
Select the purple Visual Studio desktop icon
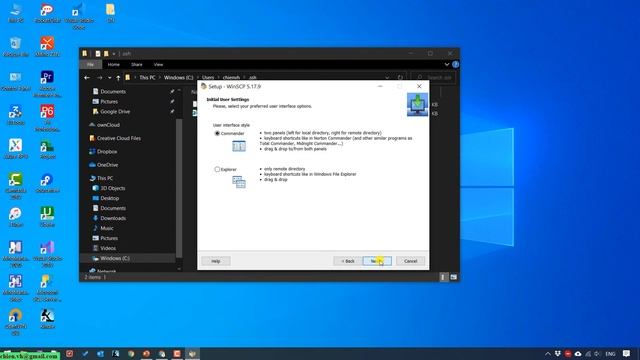click(x=47, y=254)
